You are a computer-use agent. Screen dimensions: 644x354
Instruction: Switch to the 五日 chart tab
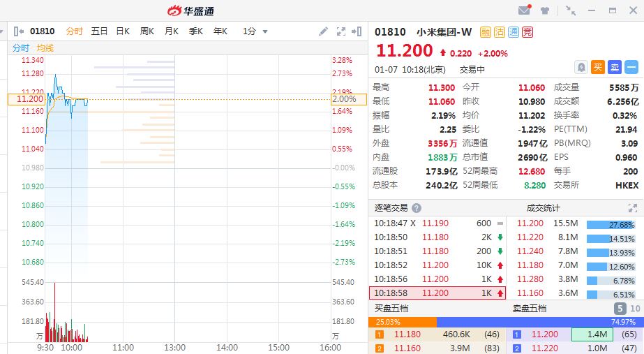(99, 31)
